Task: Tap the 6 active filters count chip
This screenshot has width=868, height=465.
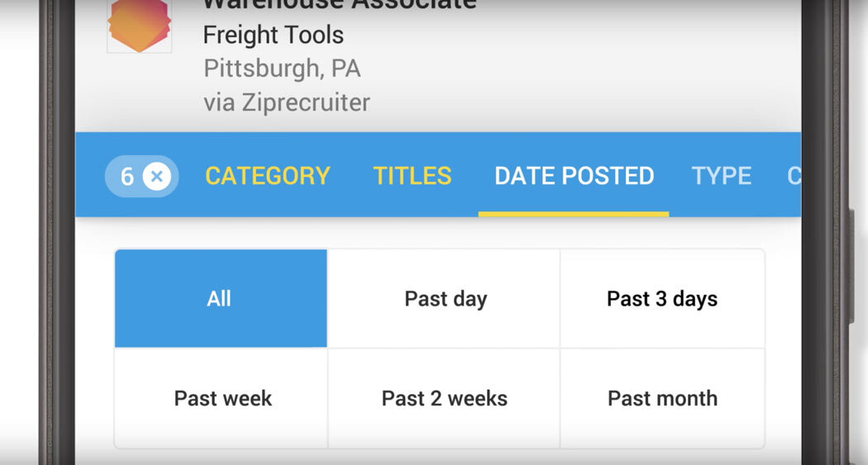Action: (127, 176)
